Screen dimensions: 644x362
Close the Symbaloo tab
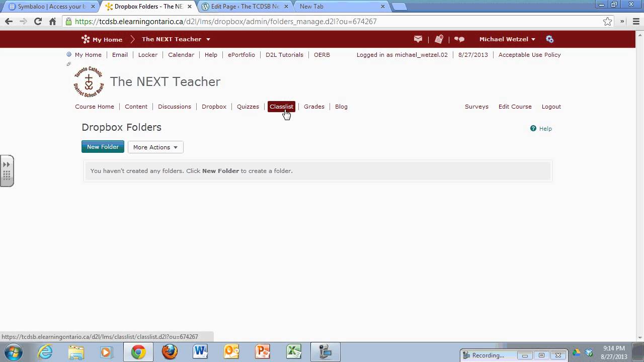pyautogui.click(x=93, y=7)
